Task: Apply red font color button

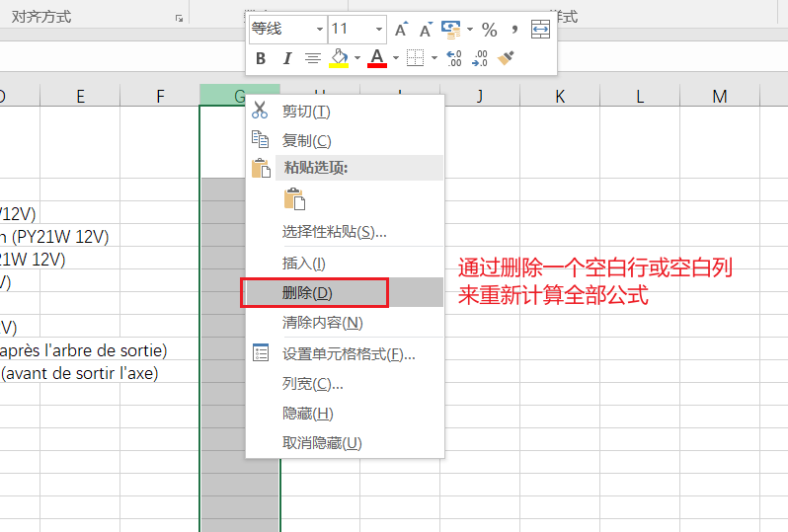Action: (377, 58)
